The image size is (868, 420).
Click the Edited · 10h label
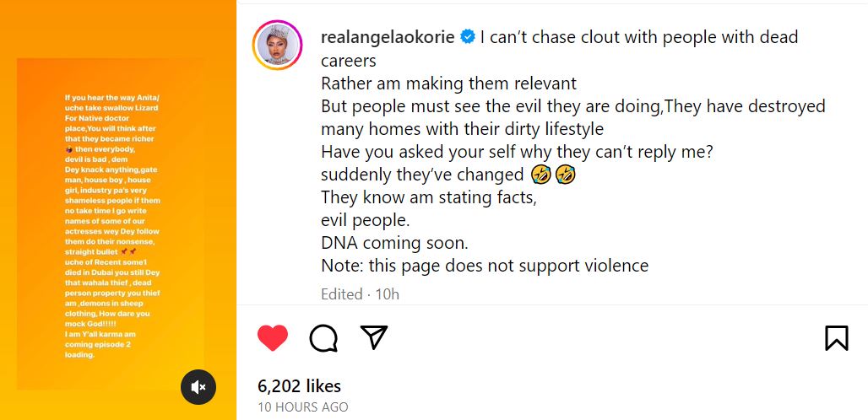coord(360,294)
